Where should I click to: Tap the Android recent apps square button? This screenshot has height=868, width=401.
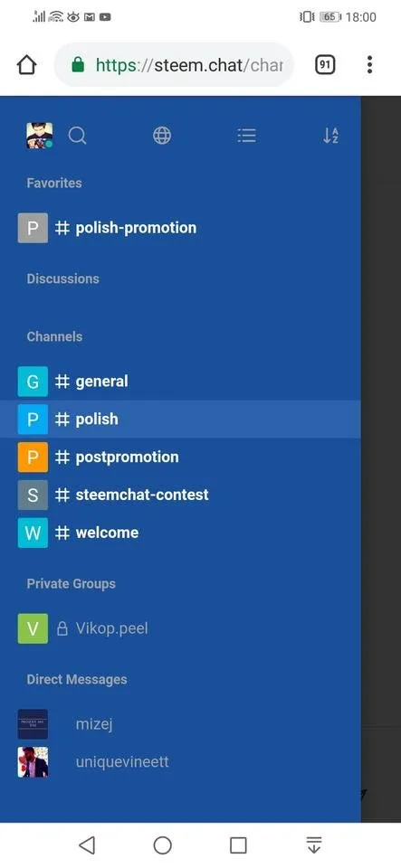[238, 845]
